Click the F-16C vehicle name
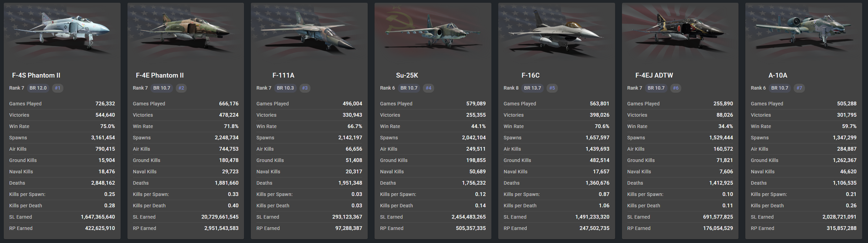Image resolution: width=868 pixels, height=243 pixels. [x=530, y=75]
